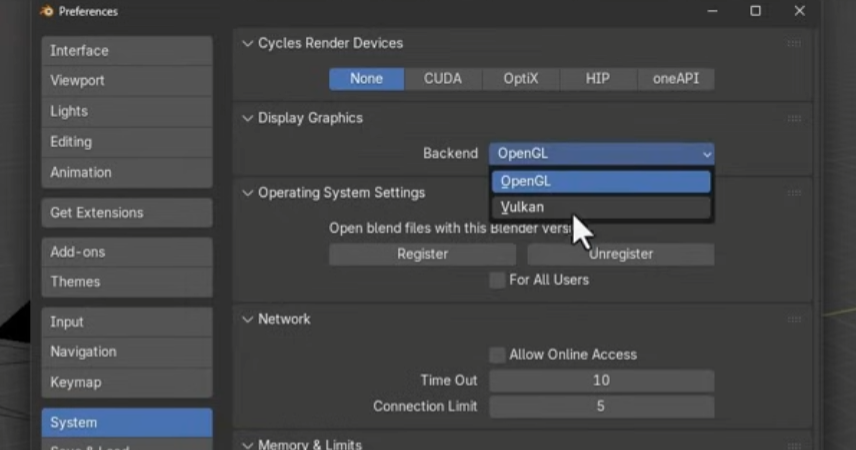Viewport: 856px width, 450px height.
Task: Switch to the Editing preferences section
Action: [x=127, y=142]
